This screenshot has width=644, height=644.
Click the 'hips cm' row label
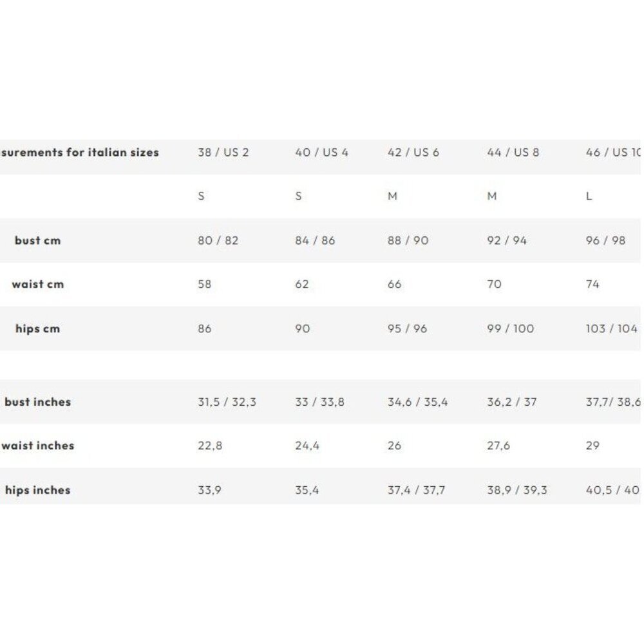tap(38, 328)
